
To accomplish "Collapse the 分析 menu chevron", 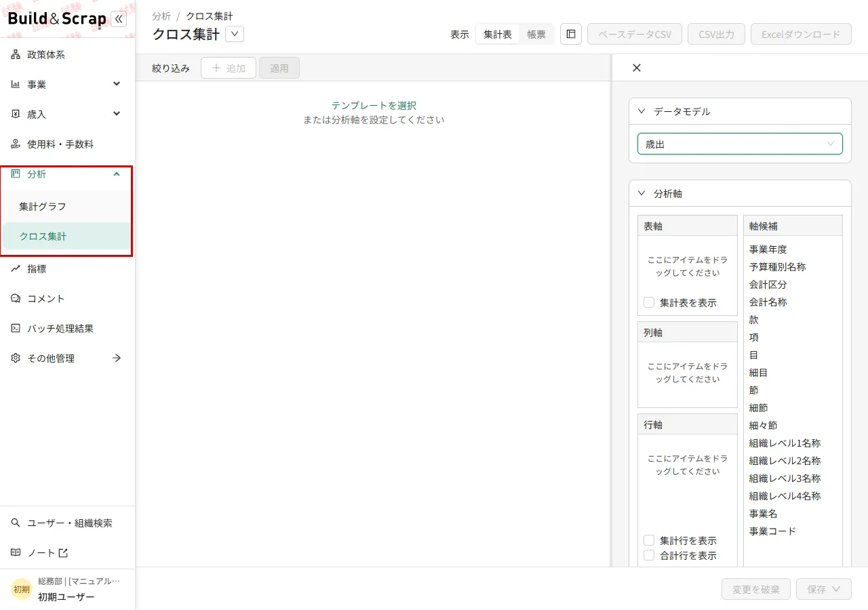I will (x=117, y=174).
